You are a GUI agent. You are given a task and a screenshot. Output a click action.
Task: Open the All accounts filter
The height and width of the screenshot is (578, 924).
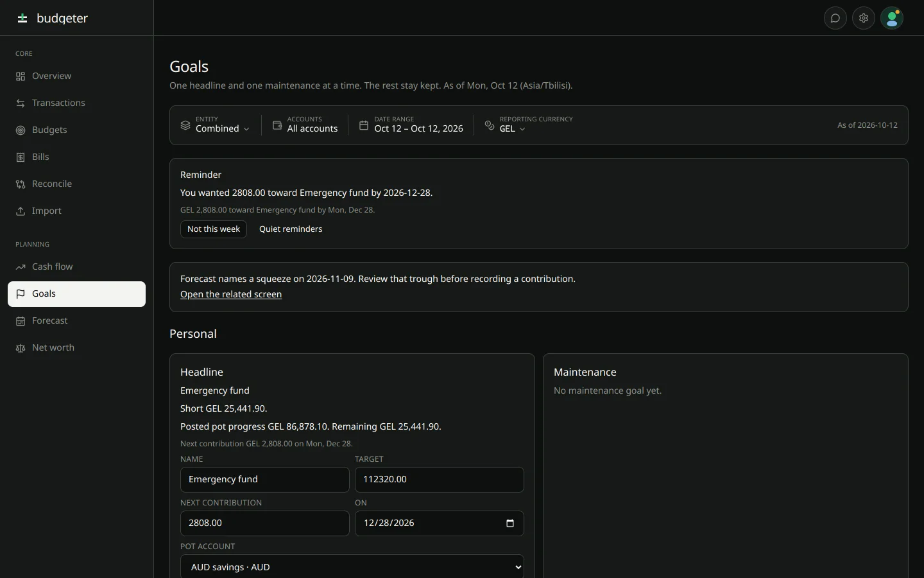[305, 125]
